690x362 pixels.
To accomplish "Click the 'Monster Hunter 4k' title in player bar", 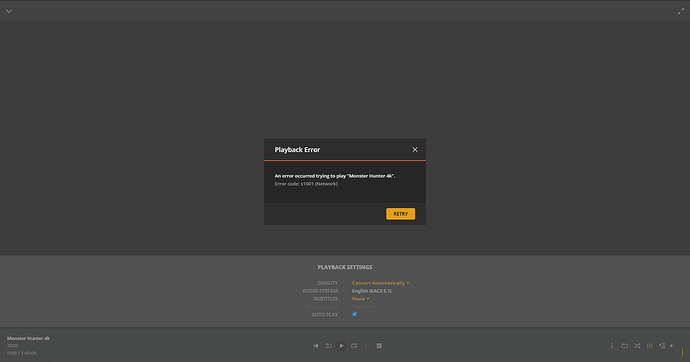I will point(28,338).
